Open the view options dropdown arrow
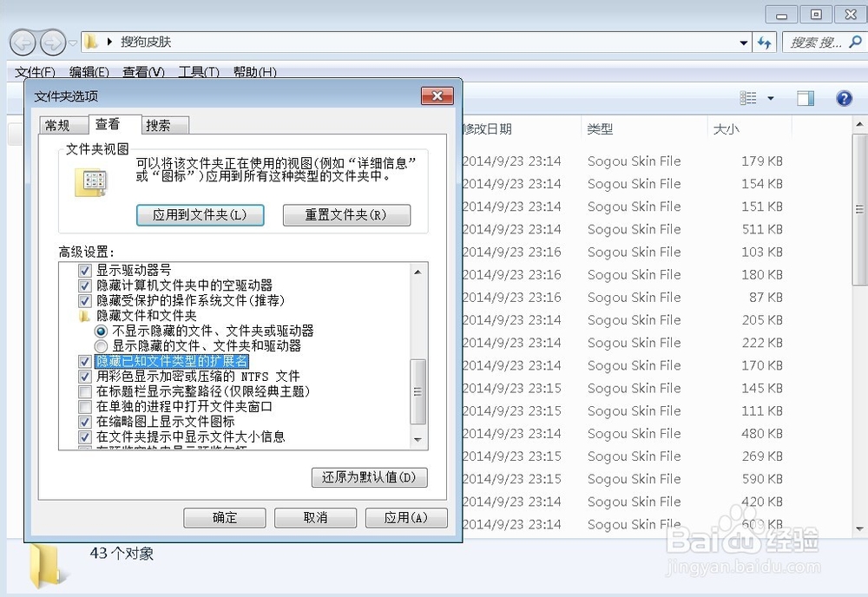868x597 pixels. pyautogui.click(x=770, y=98)
